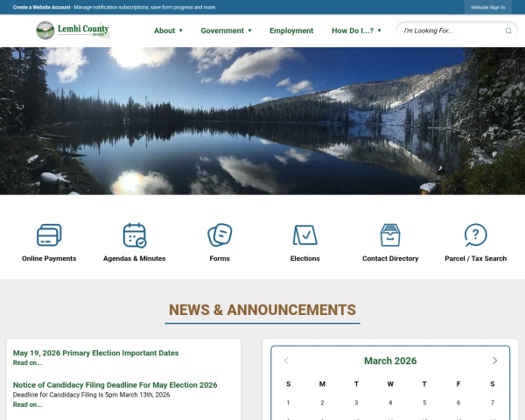Click the Lemhi County logo
The height and width of the screenshot is (420, 525).
tap(73, 30)
